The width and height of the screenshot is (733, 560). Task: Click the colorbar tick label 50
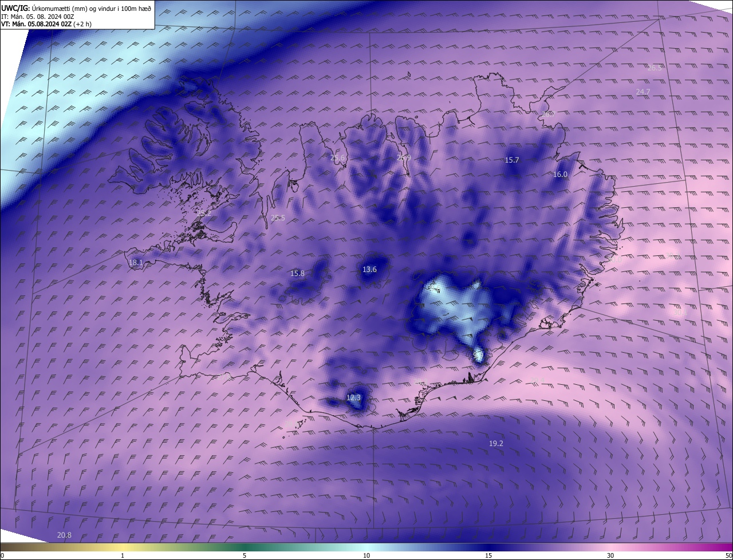(x=728, y=555)
